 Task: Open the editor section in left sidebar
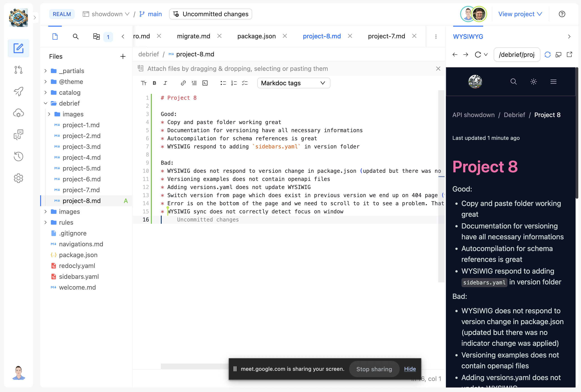point(18,48)
